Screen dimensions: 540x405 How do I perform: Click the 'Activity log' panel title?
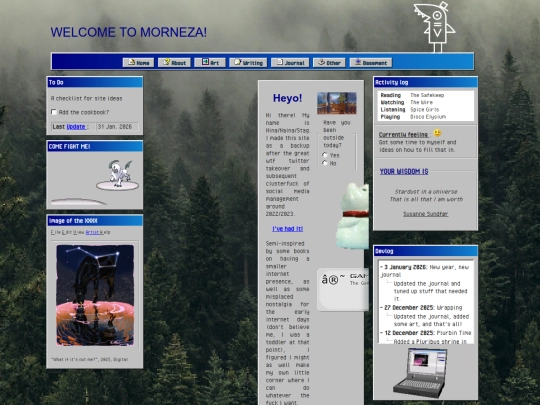(425, 82)
